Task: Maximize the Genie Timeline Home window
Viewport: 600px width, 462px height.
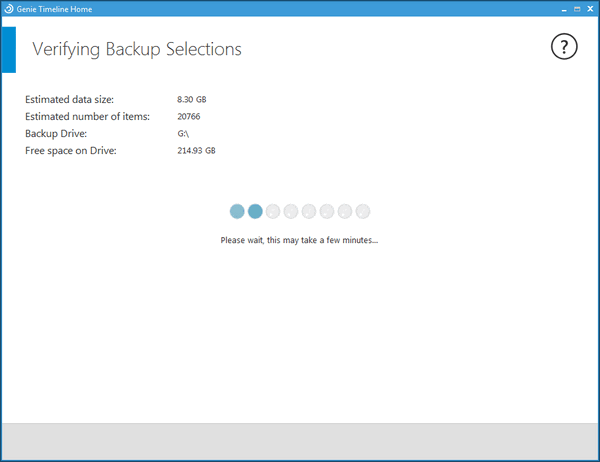Action: coord(577,9)
